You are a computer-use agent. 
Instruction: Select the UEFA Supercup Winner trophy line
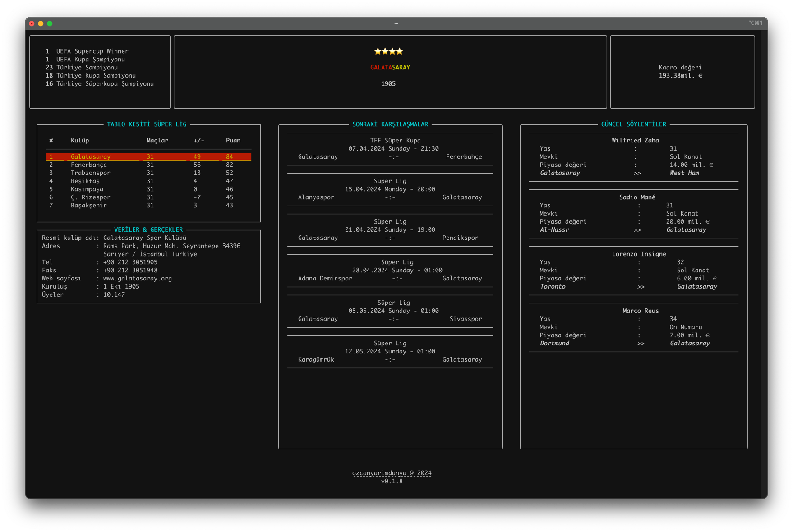click(x=87, y=51)
